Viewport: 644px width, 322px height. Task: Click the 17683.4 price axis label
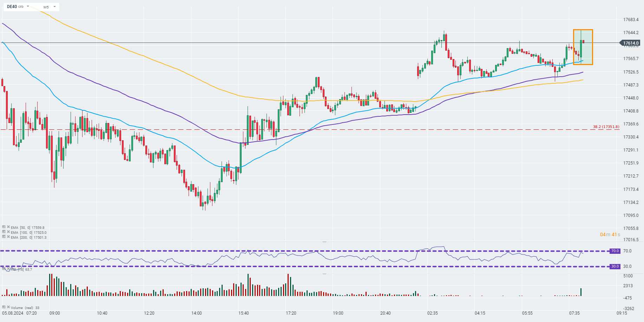click(631, 20)
